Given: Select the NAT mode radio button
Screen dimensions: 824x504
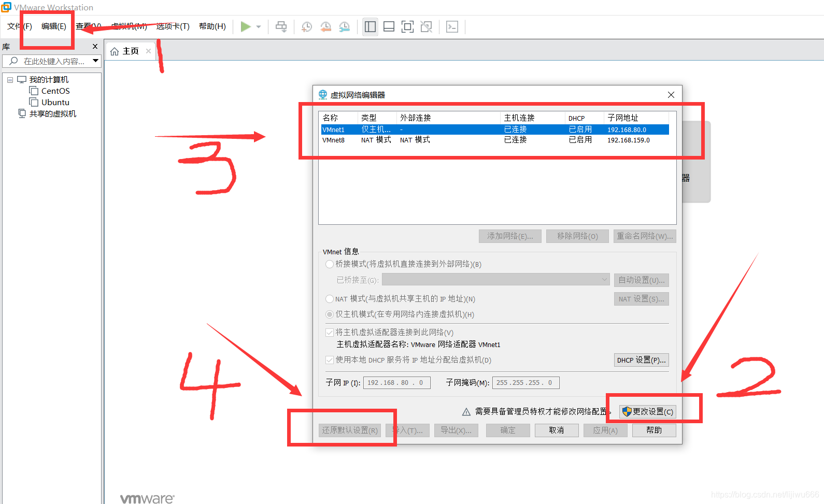Looking at the screenshot, I should (x=330, y=299).
